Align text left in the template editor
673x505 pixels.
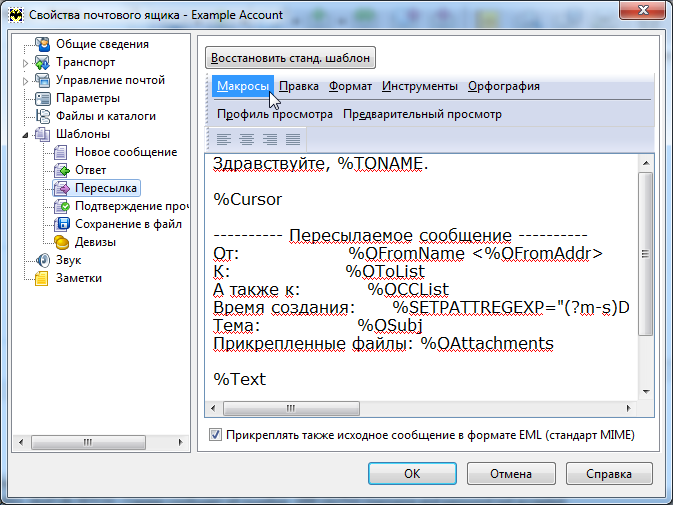[x=224, y=139]
